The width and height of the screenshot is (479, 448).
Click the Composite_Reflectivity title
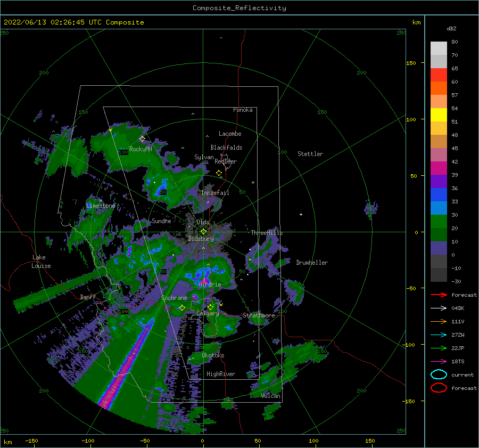[240, 8]
